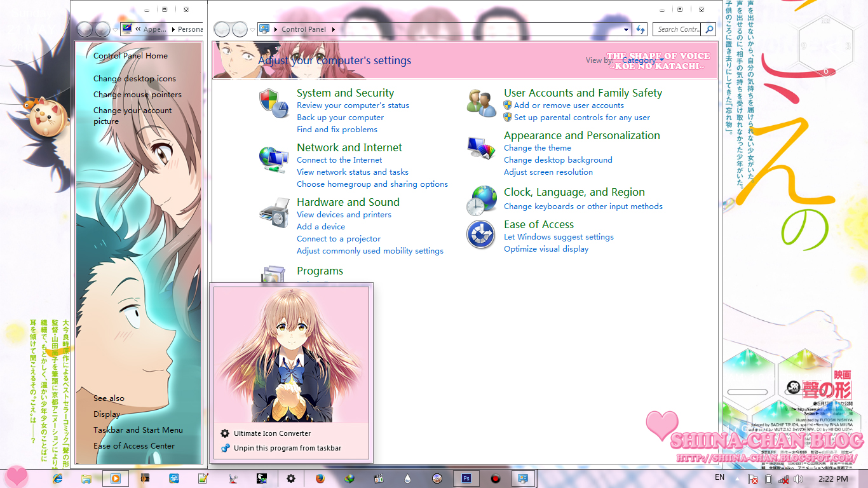Viewport: 868px width, 488px height.
Task: Click the Add a device link
Action: point(321,227)
